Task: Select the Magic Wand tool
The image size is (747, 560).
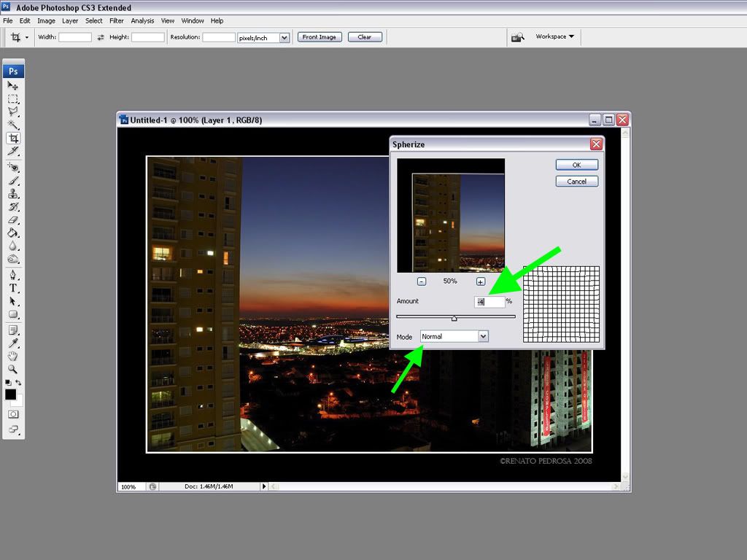Action: [13, 125]
